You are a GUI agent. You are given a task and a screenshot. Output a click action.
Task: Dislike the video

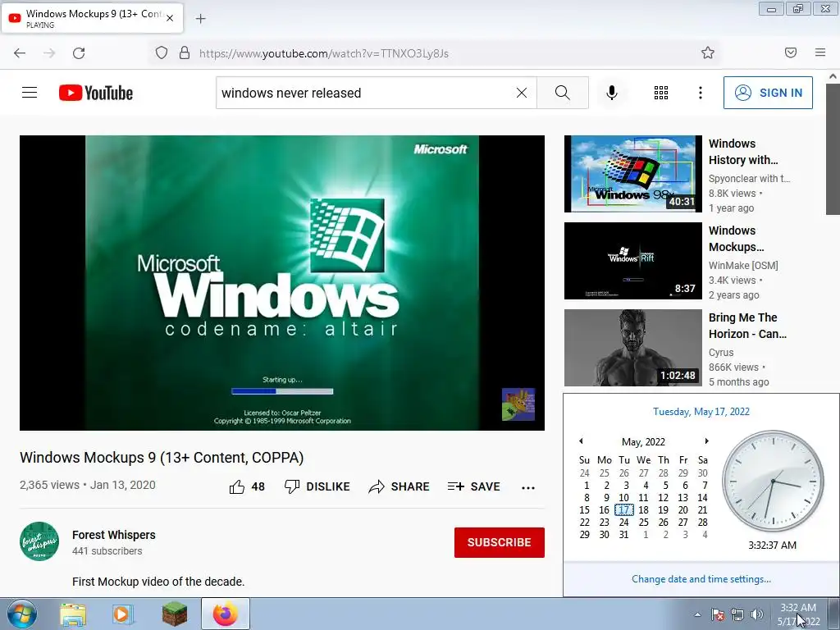pyautogui.click(x=317, y=486)
